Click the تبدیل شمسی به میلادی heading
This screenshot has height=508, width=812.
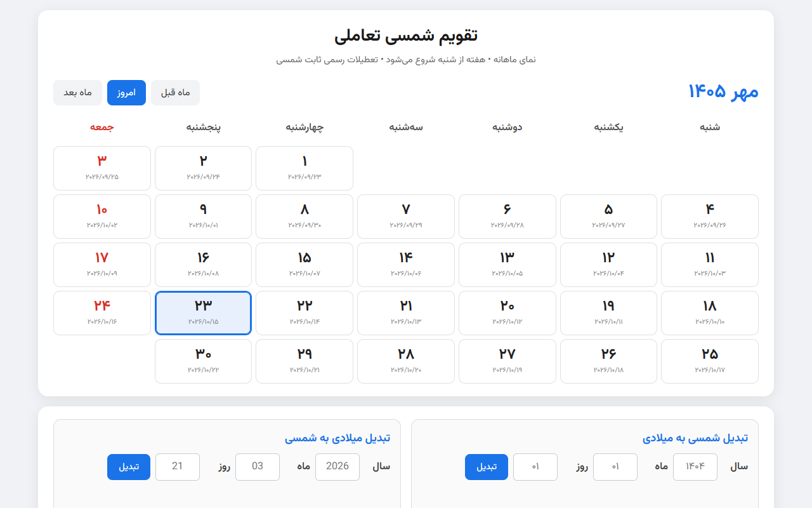click(695, 438)
